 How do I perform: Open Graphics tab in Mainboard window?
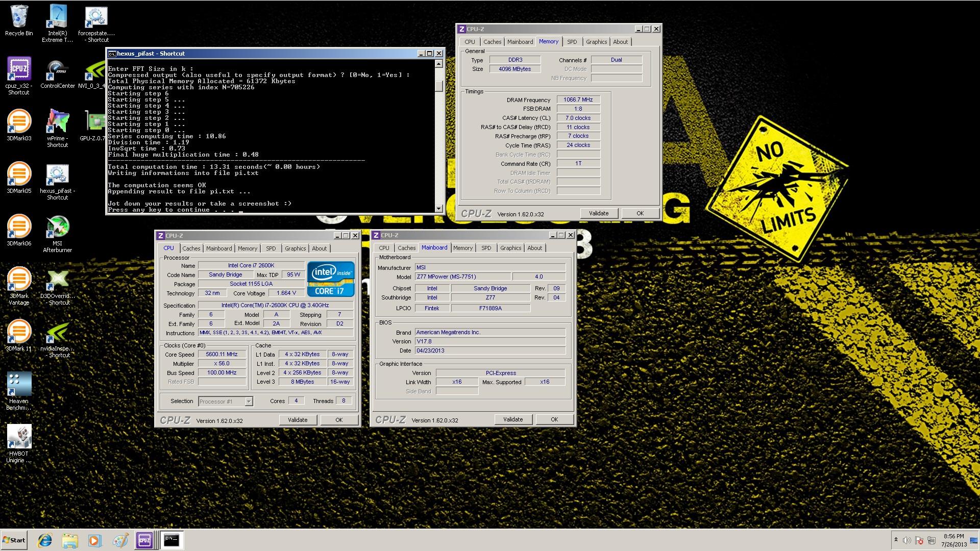click(x=511, y=248)
